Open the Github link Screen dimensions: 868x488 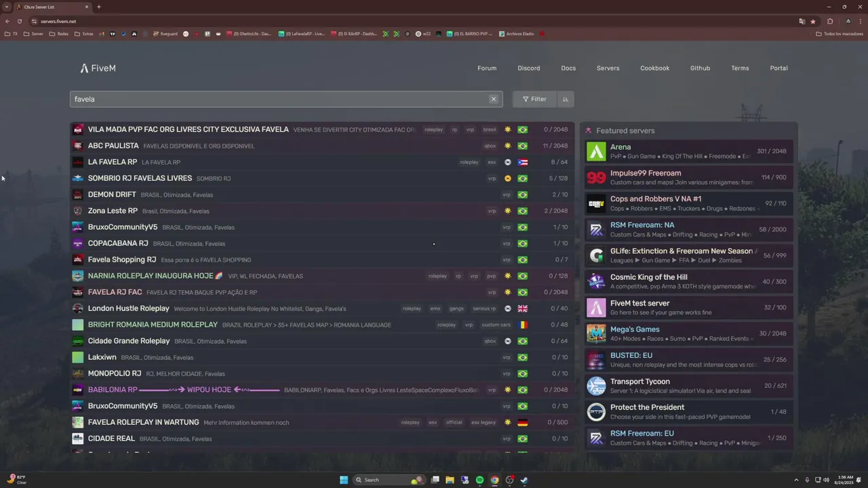click(701, 68)
